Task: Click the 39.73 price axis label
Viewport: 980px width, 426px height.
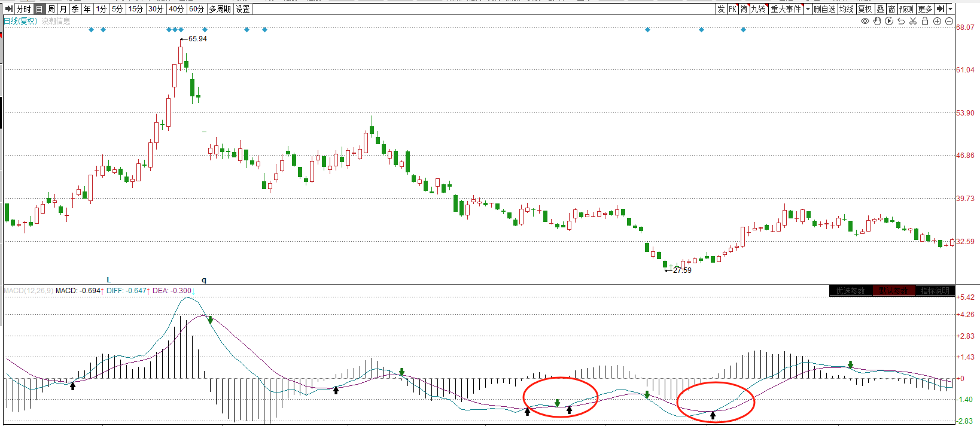Action: 965,199
